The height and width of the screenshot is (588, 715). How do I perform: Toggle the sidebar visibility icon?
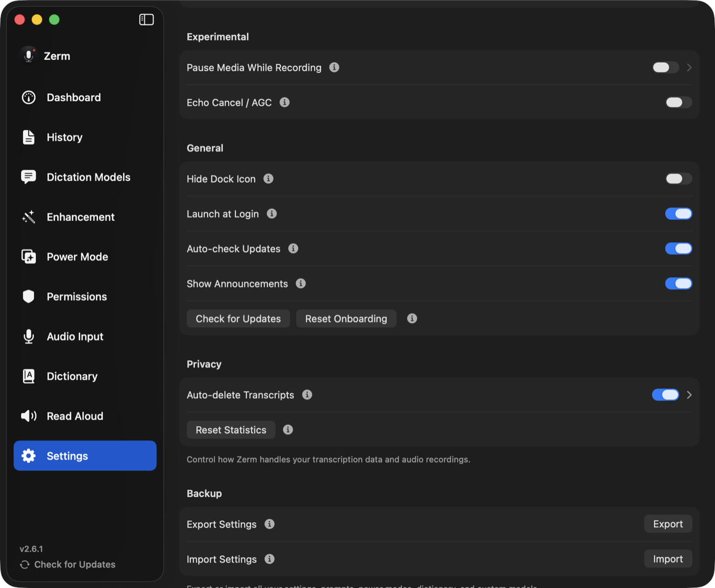click(147, 19)
